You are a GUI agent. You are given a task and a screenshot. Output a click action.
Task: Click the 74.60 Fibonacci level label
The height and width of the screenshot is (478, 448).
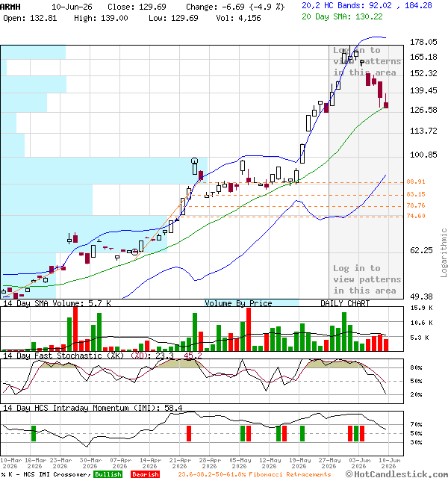click(416, 216)
